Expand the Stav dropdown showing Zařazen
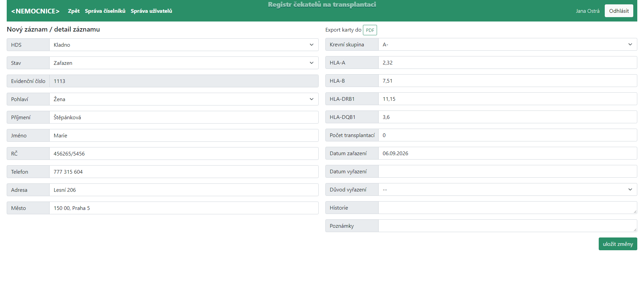644x306 pixels. (x=184, y=63)
